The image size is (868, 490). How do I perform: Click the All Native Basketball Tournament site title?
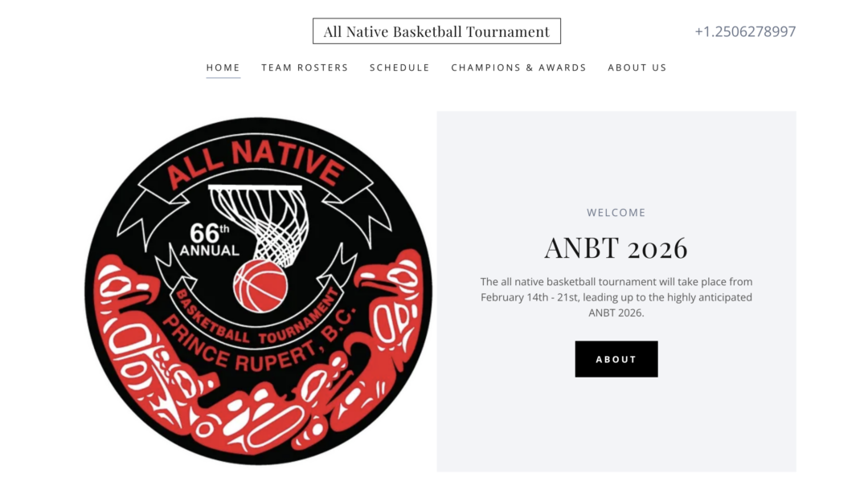[436, 31]
